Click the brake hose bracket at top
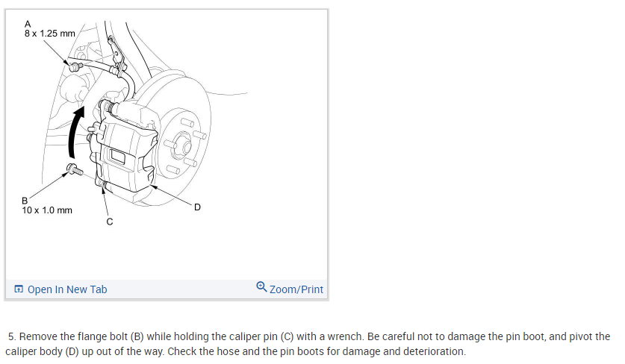 116,54
